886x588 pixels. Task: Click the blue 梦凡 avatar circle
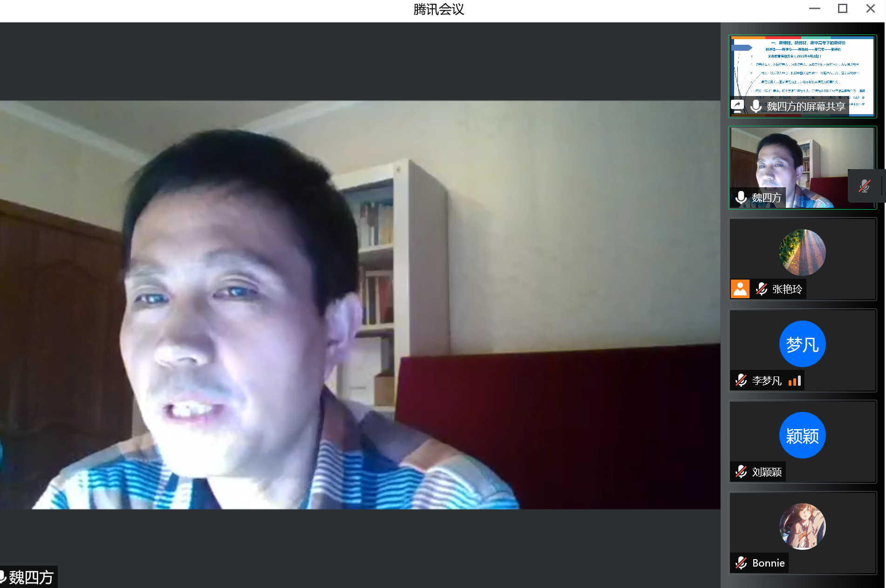802,344
